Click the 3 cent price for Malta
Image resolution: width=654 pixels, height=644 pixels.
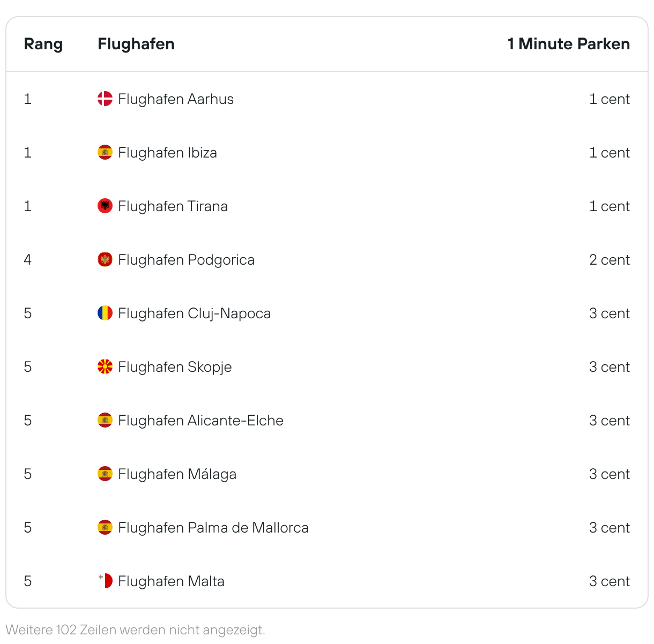click(x=610, y=581)
